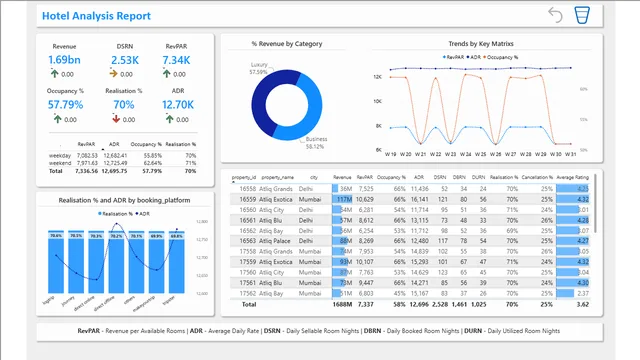This screenshot has width=640, height=360.
Task: Select row 16561 Atliq Blu Delhi
Action: pyautogui.click(x=411, y=220)
